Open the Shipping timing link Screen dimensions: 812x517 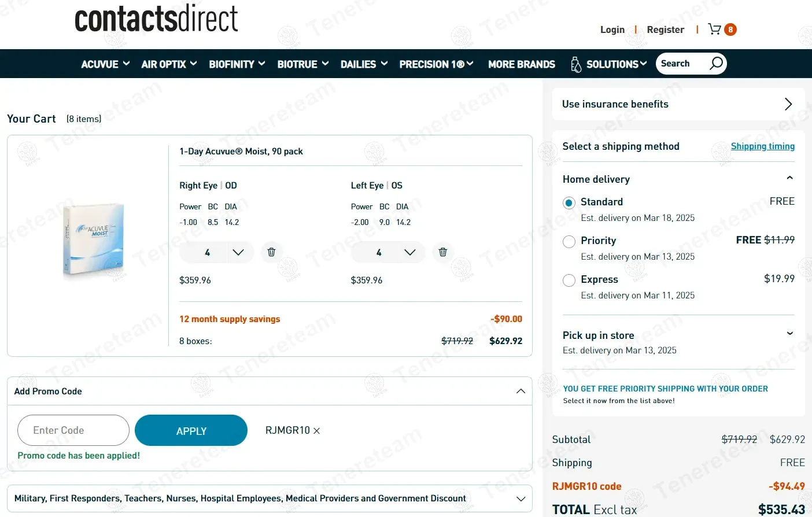[x=762, y=146]
